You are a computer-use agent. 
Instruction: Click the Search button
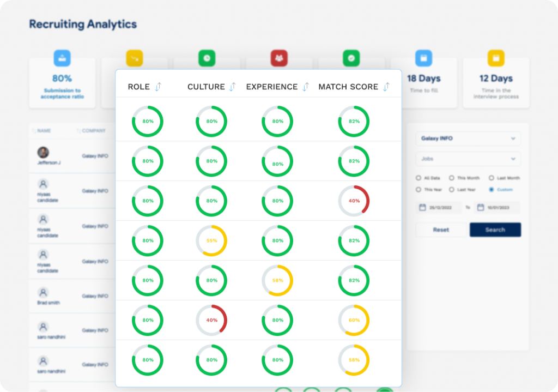tap(495, 230)
